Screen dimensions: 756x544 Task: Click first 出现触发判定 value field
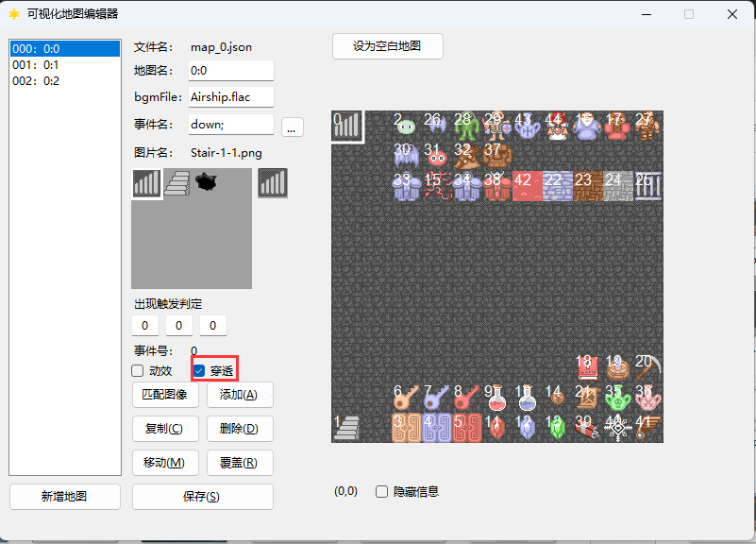click(145, 326)
